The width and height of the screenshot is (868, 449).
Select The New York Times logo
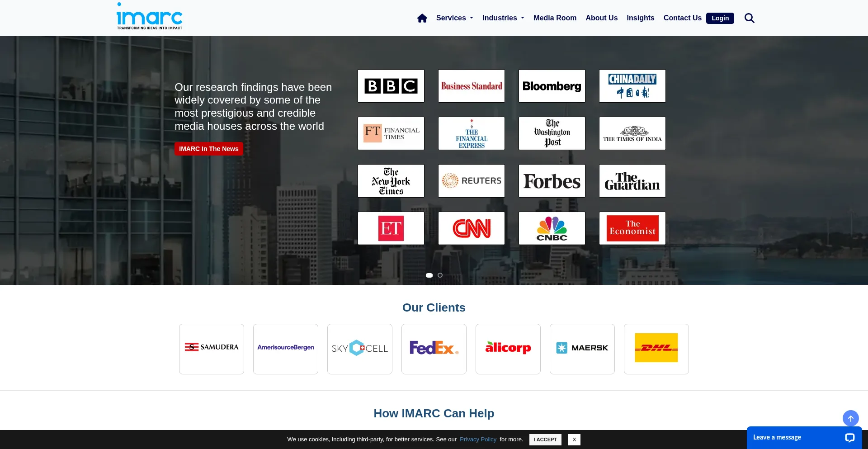click(x=391, y=181)
